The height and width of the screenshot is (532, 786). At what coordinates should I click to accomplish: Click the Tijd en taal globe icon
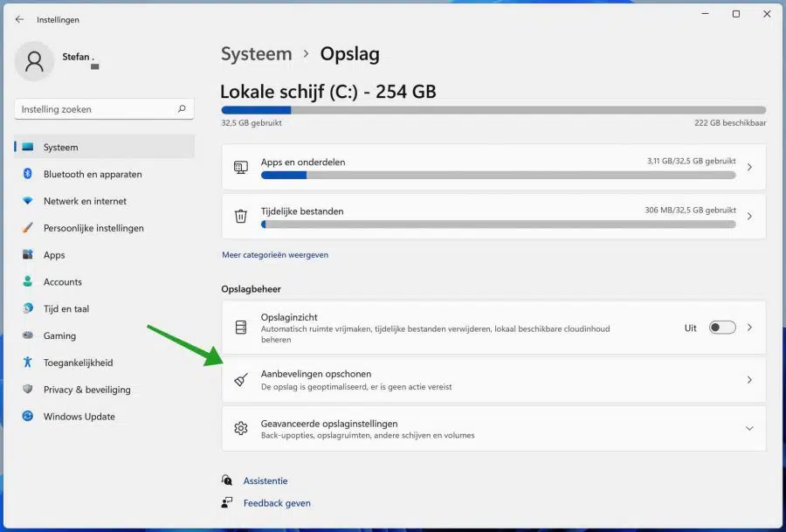(x=28, y=308)
